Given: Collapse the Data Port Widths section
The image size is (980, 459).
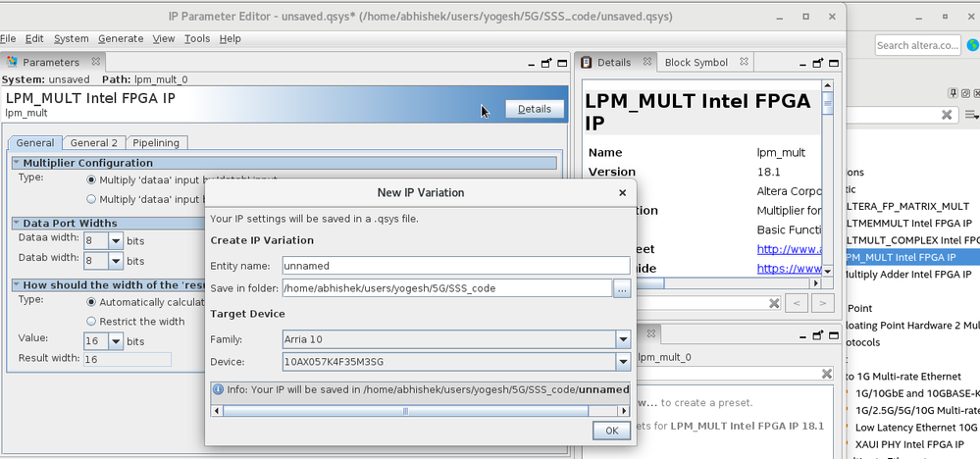Looking at the screenshot, I should [x=17, y=223].
